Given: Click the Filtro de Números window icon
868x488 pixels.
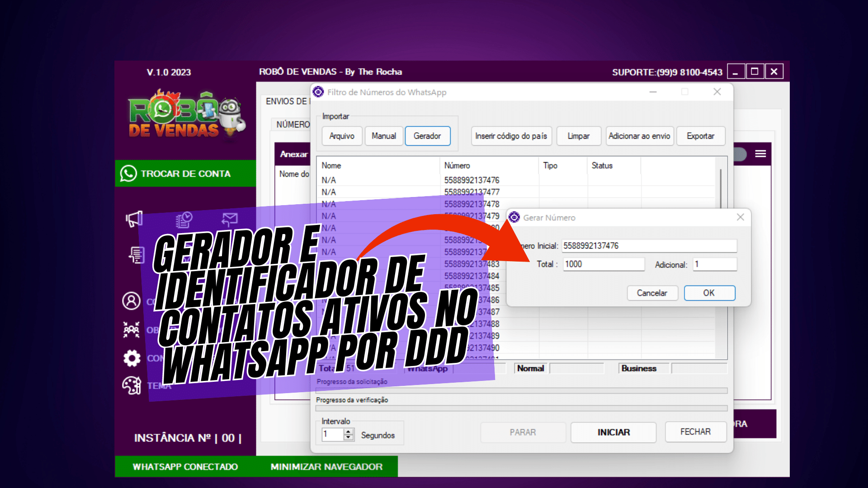Looking at the screenshot, I should click(x=318, y=92).
